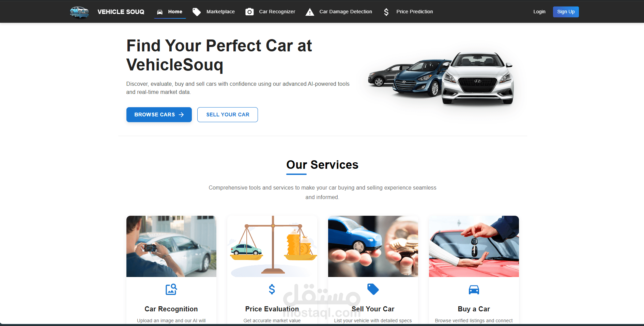644x326 pixels.
Task: Click the warning triangle Car Damage icon
Action: [x=310, y=12]
